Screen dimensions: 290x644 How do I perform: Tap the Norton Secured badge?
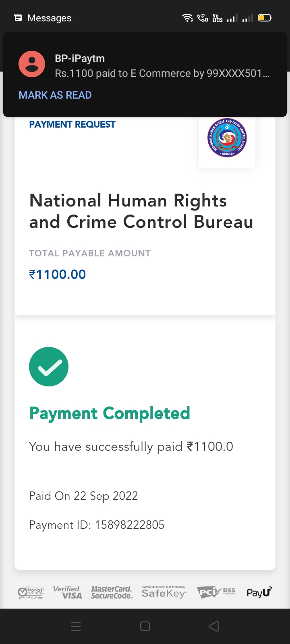tap(31, 592)
